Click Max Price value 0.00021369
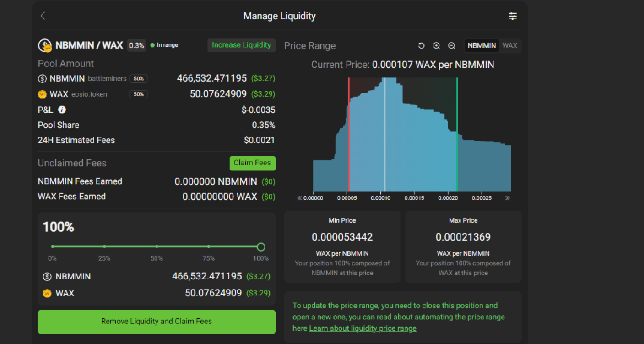This screenshot has height=344, width=644. [x=464, y=237]
